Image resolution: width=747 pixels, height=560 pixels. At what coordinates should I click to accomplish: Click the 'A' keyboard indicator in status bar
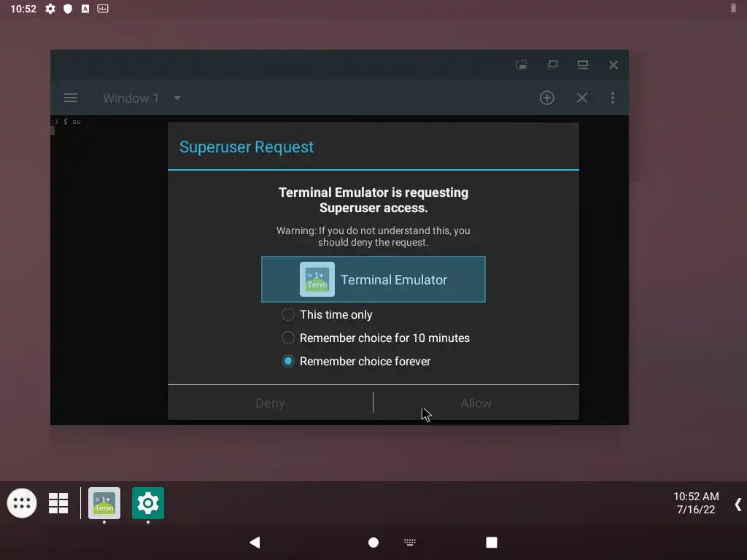[85, 9]
